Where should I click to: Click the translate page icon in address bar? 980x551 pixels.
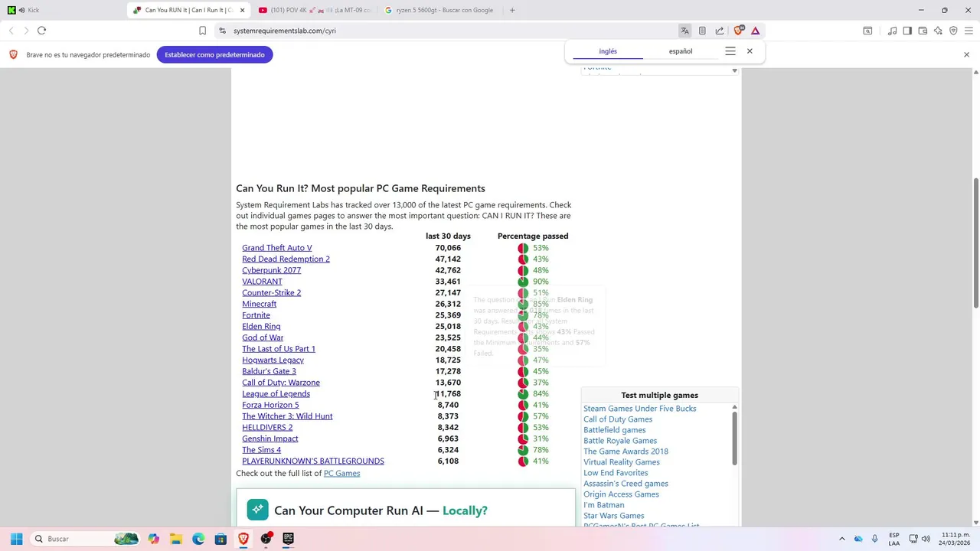coord(684,31)
